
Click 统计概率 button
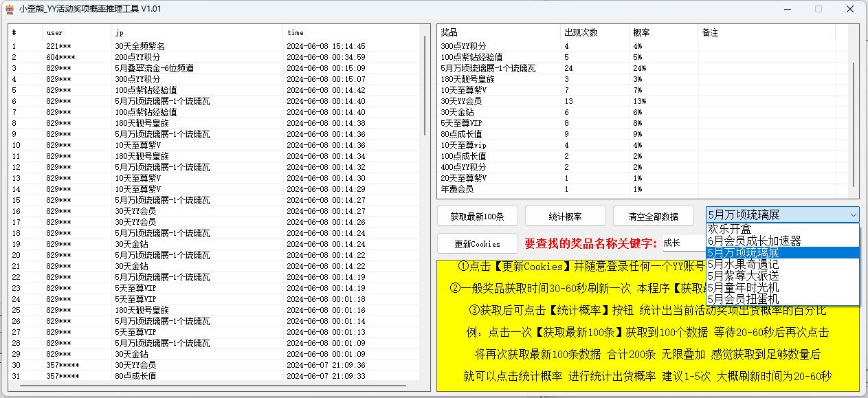[x=565, y=216]
